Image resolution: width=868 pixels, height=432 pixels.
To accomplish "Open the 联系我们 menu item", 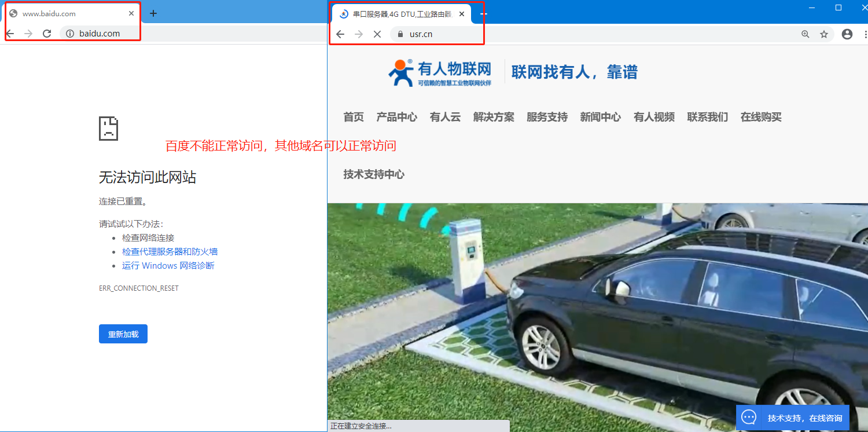I will click(708, 117).
